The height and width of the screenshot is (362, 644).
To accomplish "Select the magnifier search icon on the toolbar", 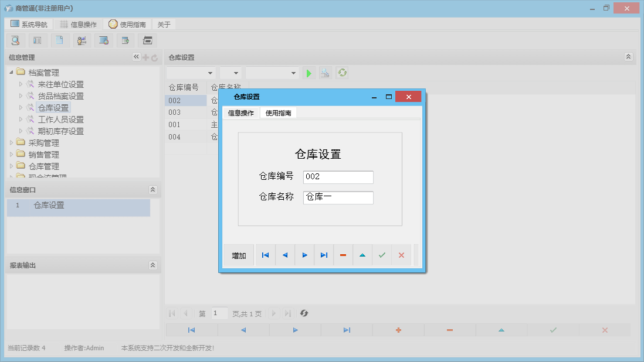I will tap(15, 40).
